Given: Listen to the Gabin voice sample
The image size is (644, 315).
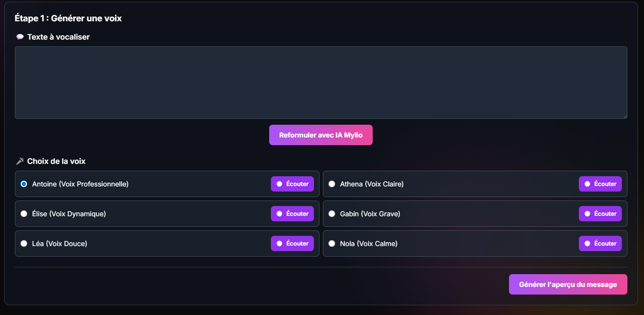Looking at the screenshot, I should [x=600, y=214].
